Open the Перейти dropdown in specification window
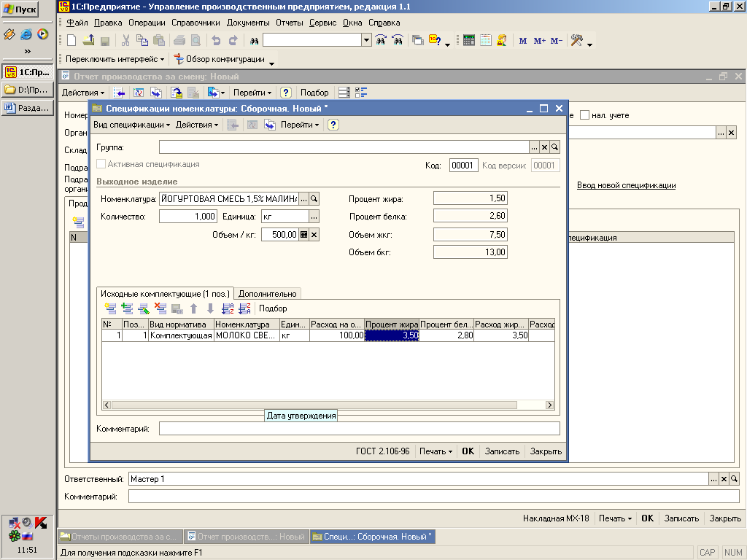The image size is (747, 560). (x=300, y=125)
